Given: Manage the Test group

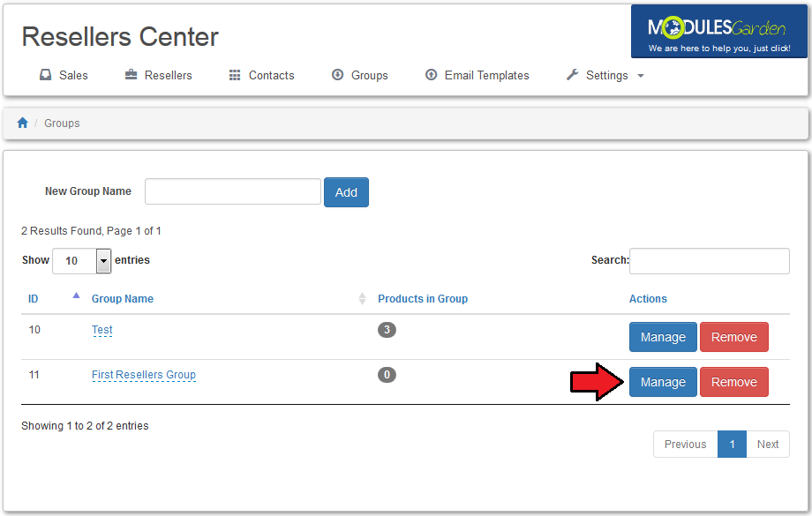Looking at the screenshot, I should coord(663,337).
